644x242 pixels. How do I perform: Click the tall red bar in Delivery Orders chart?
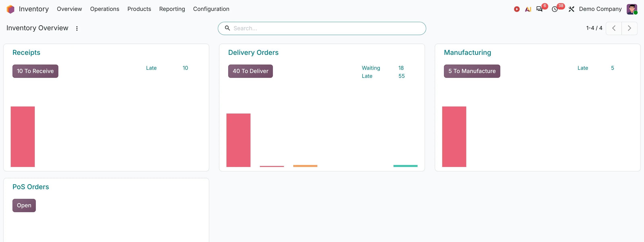238,140
